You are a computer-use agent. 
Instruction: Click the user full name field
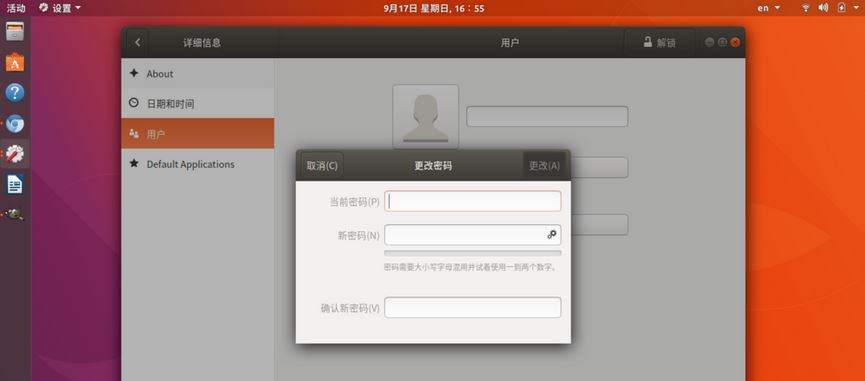click(x=547, y=116)
